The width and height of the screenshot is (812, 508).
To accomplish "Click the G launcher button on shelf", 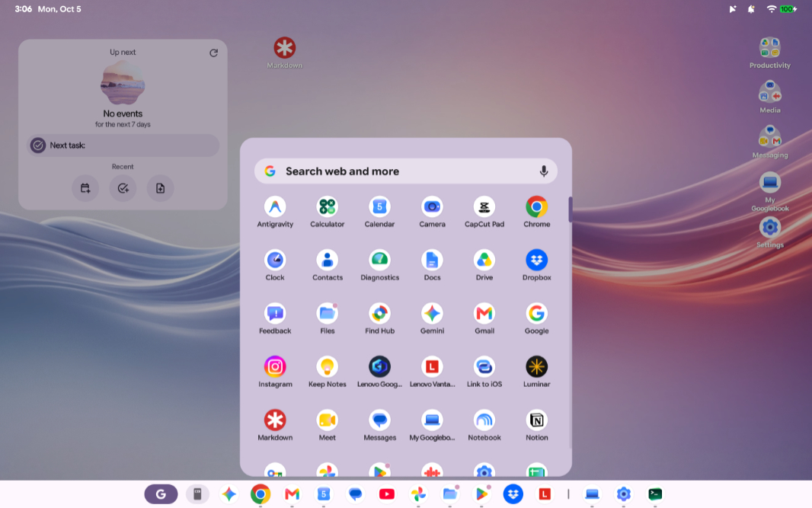I will coord(161,494).
